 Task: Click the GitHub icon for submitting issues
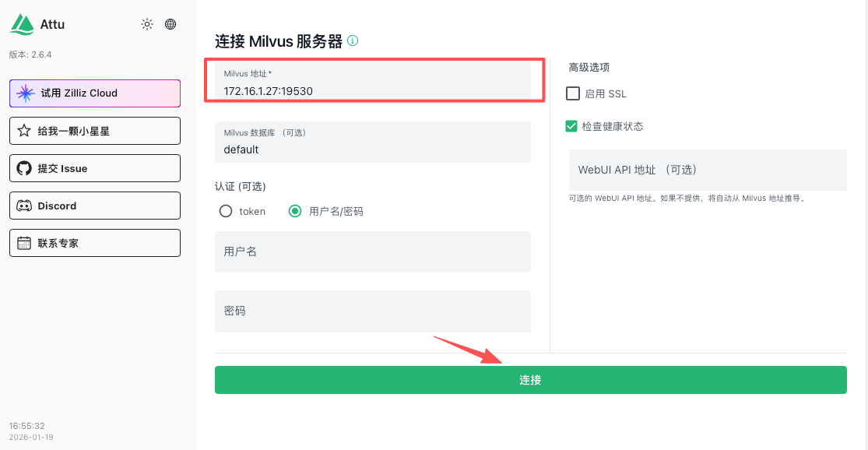25,168
